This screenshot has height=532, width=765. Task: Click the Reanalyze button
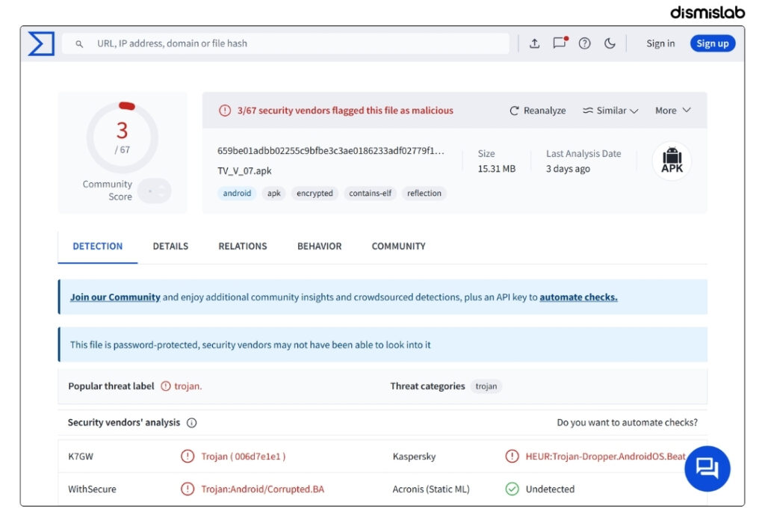(x=538, y=111)
